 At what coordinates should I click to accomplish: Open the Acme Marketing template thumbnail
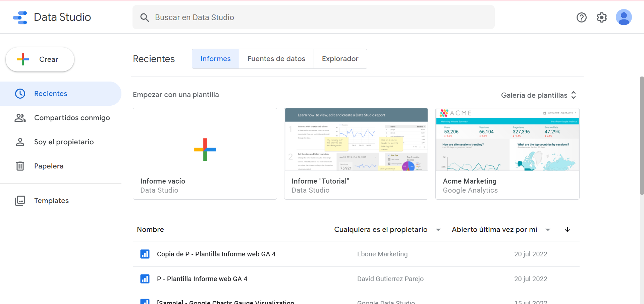coord(507,140)
